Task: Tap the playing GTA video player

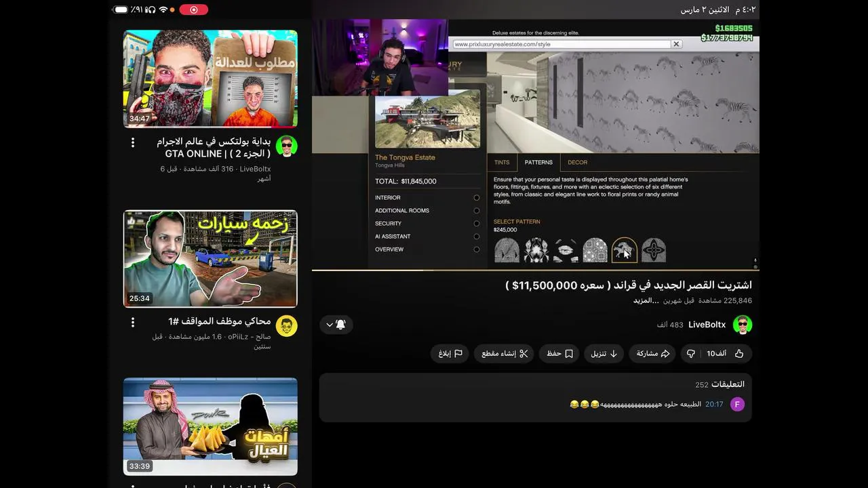Action: click(x=536, y=144)
